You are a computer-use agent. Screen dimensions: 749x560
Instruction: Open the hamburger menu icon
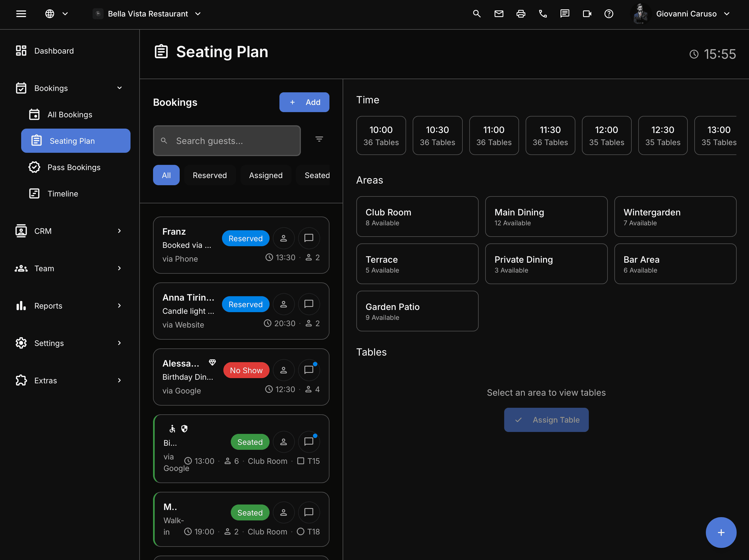click(x=21, y=13)
